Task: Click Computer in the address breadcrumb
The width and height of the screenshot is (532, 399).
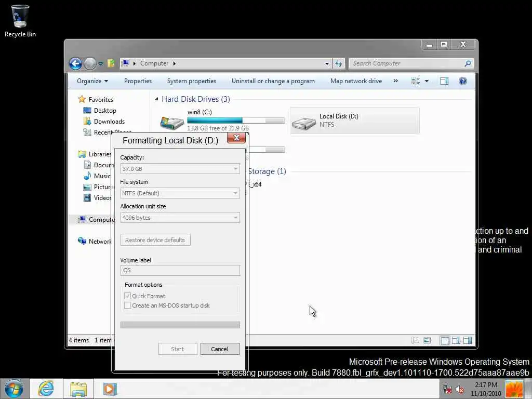Action: coord(154,63)
